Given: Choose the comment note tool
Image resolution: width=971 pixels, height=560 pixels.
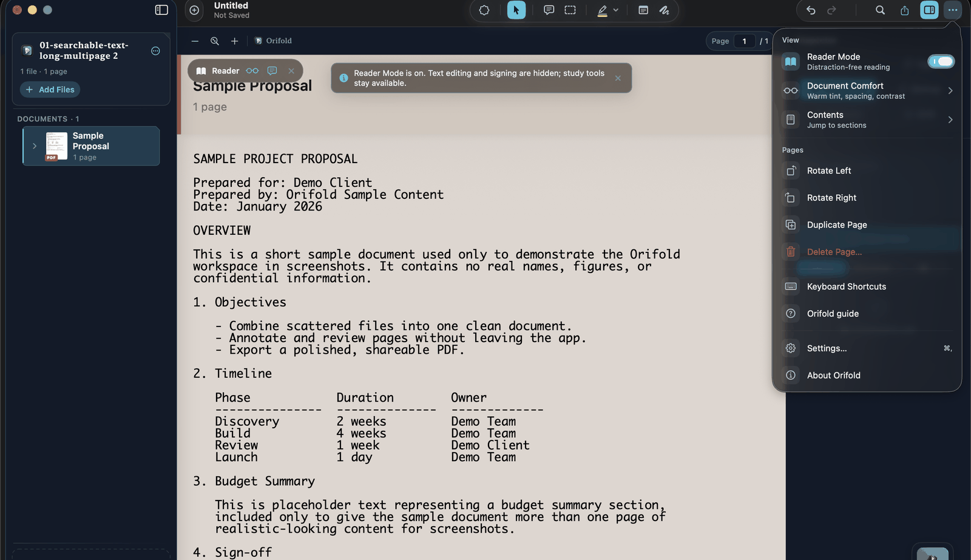Looking at the screenshot, I should pyautogui.click(x=549, y=10).
